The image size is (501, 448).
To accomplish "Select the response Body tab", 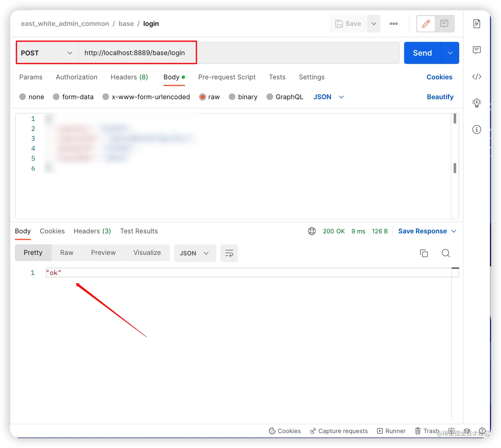I will tap(23, 231).
